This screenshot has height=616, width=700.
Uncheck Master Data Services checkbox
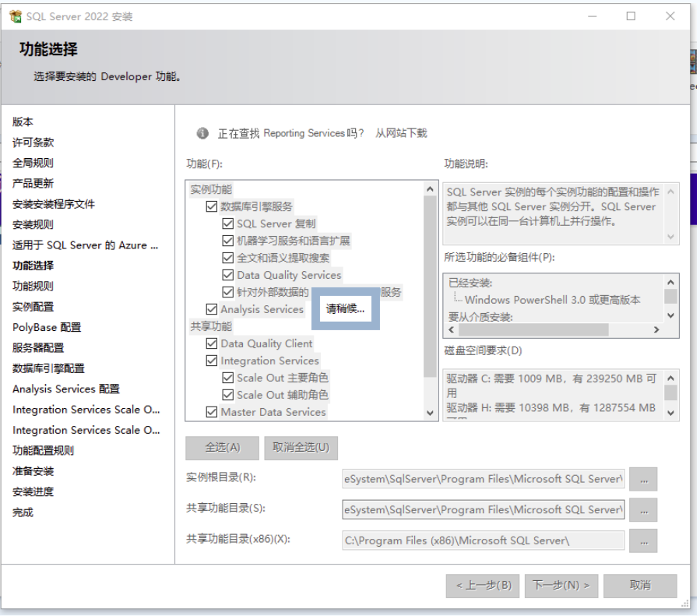[212, 411]
